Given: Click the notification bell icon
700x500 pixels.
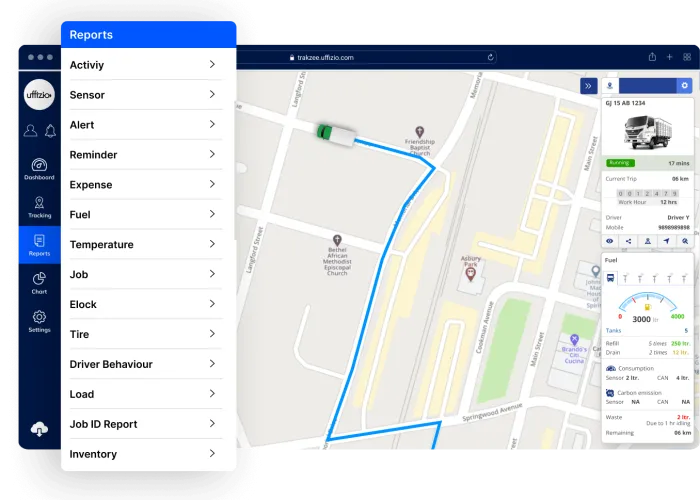Looking at the screenshot, I should 49,131.
